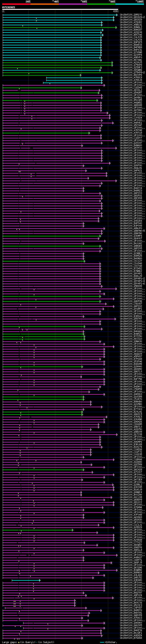This screenshot has width=146, height=644.
Task: Click the UniRef100_B3MSU1 label
Action: [x=131, y=316]
